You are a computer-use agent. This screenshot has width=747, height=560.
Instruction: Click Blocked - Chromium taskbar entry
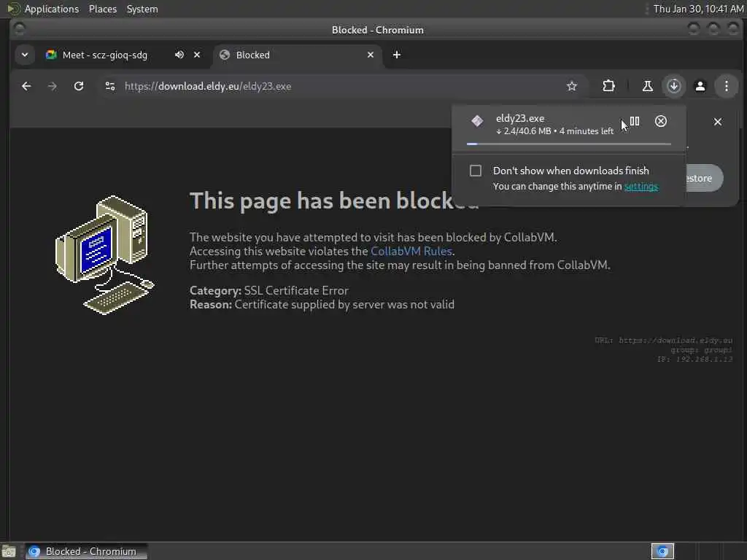(86, 551)
